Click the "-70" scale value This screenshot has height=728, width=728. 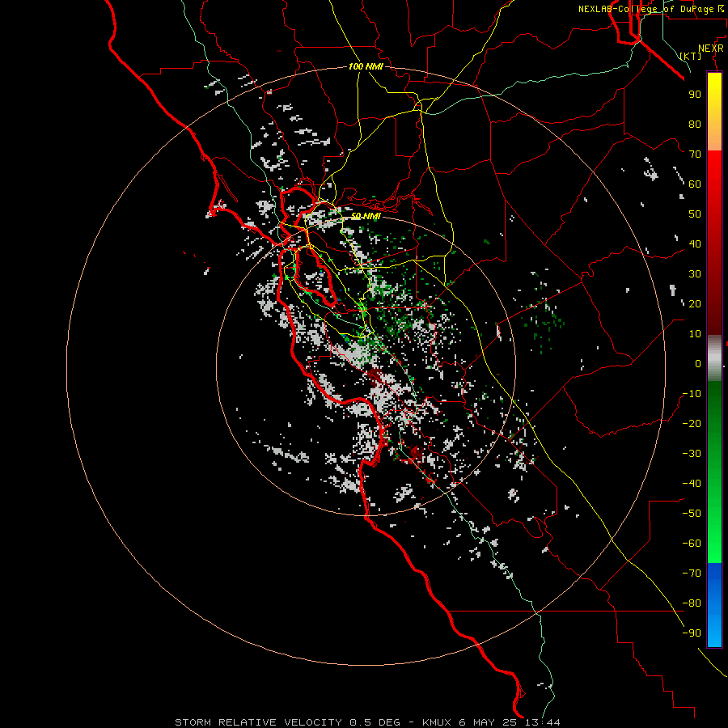click(692, 574)
